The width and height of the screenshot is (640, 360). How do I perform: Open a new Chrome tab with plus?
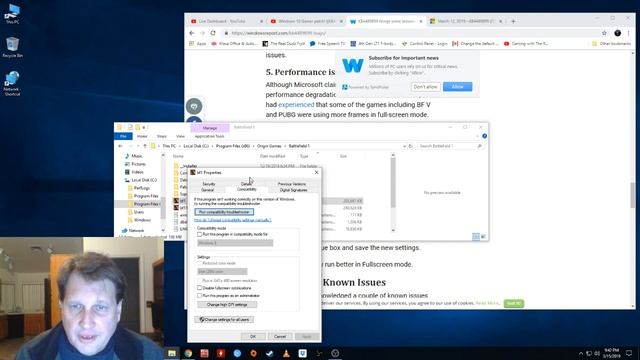pyautogui.click(x=513, y=21)
